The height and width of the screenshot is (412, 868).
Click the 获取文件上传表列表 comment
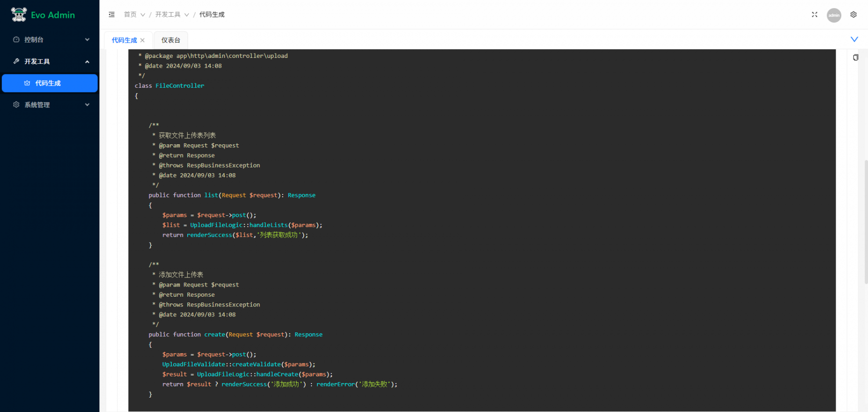[x=188, y=136]
